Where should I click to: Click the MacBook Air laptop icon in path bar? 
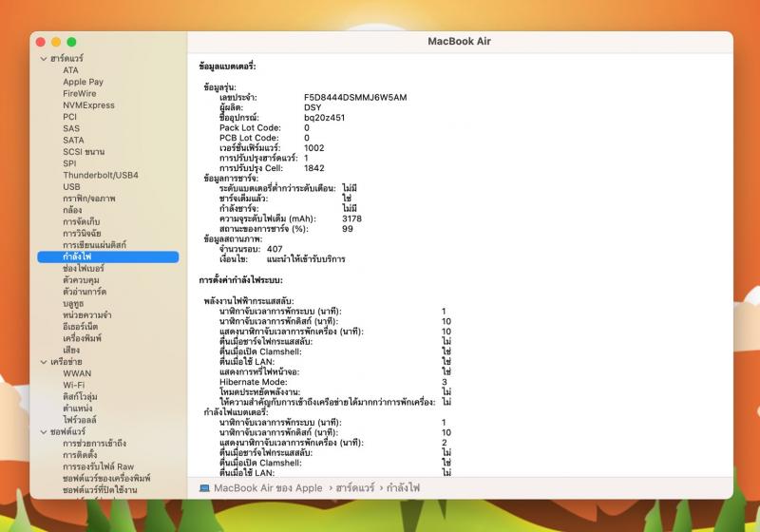click(x=204, y=488)
